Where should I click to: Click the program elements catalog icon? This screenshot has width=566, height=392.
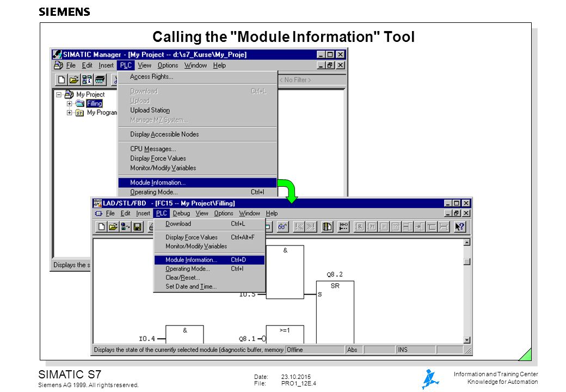click(327, 226)
